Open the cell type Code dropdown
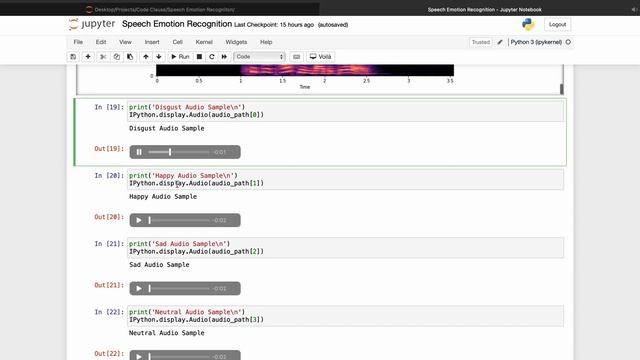This screenshot has width=640, height=360. pos(259,57)
